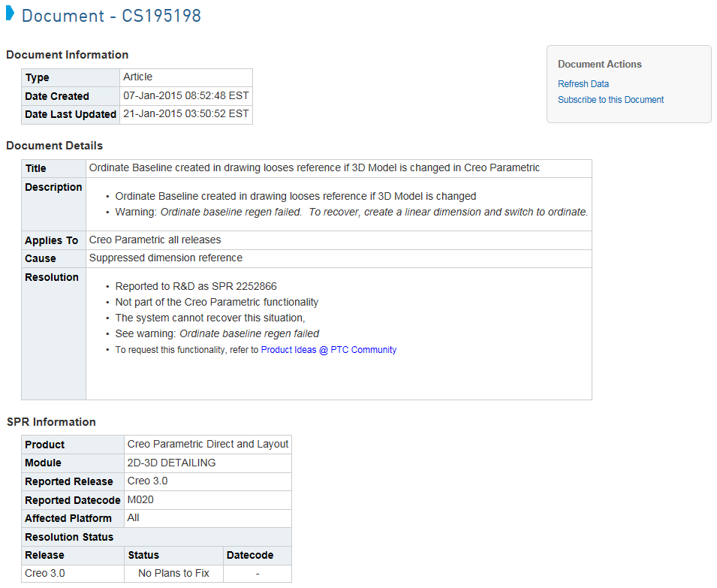
Task: Select the Document Information heading
Action: [x=68, y=55]
